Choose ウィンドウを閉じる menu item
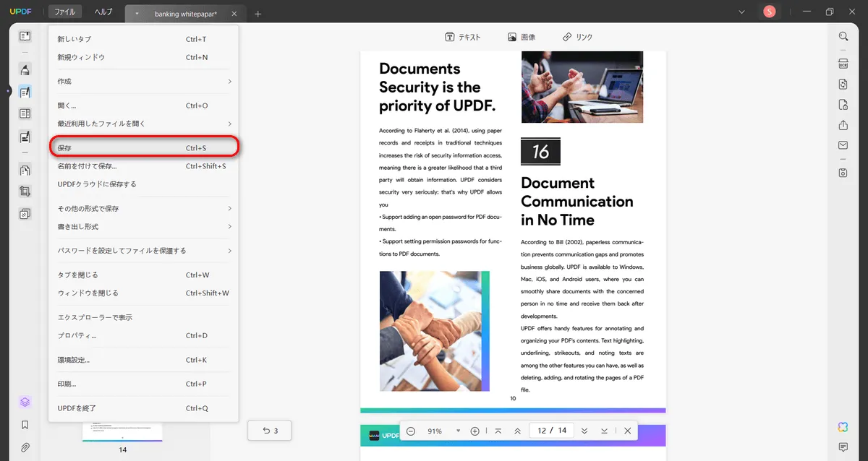Image resolution: width=868 pixels, height=461 pixels. pyautogui.click(x=143, y=293)
